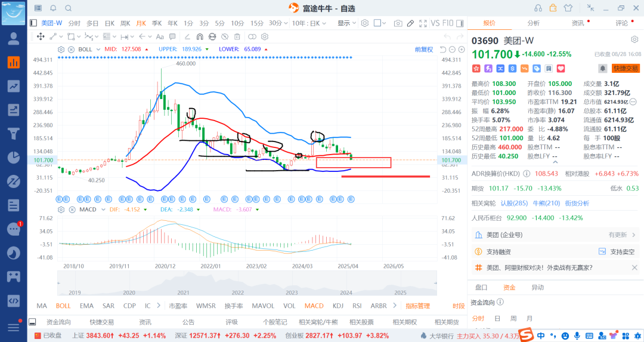Screen dimensions: 644x342
Task: Click the 快捷交易 quick trade button
Action: [626, 68]
